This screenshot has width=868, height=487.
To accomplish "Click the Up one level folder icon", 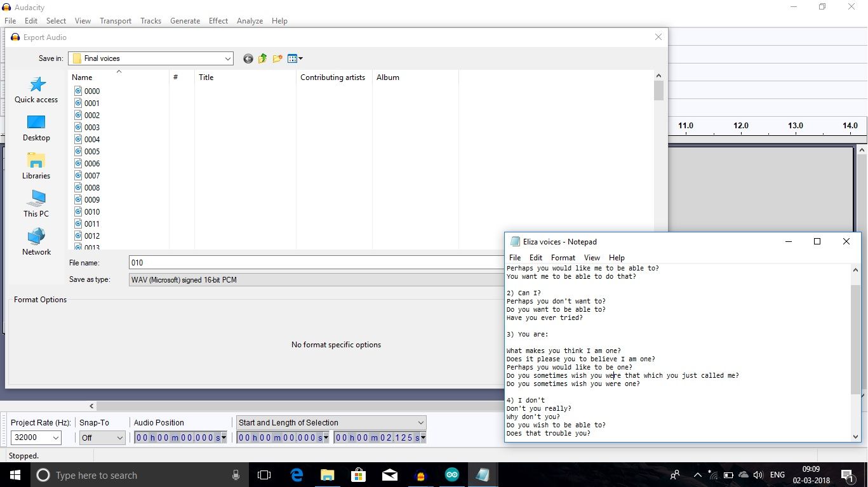I will (262, 58).
